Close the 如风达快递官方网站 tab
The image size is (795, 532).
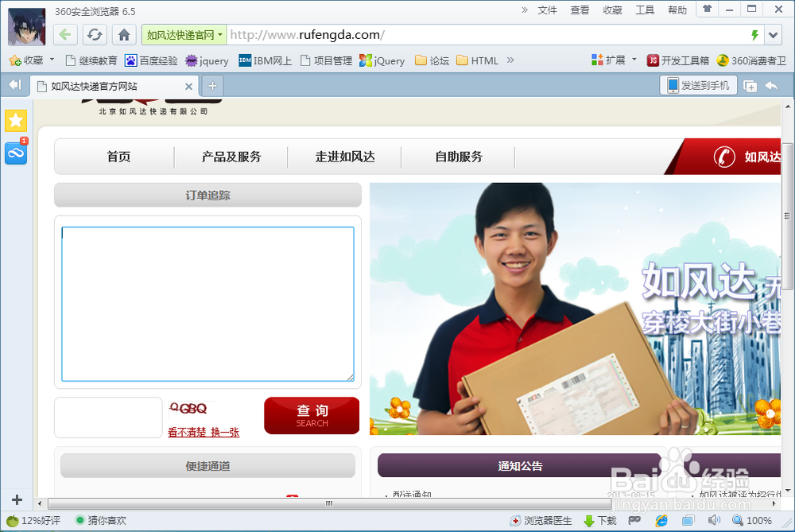click(x=188, y=87)
